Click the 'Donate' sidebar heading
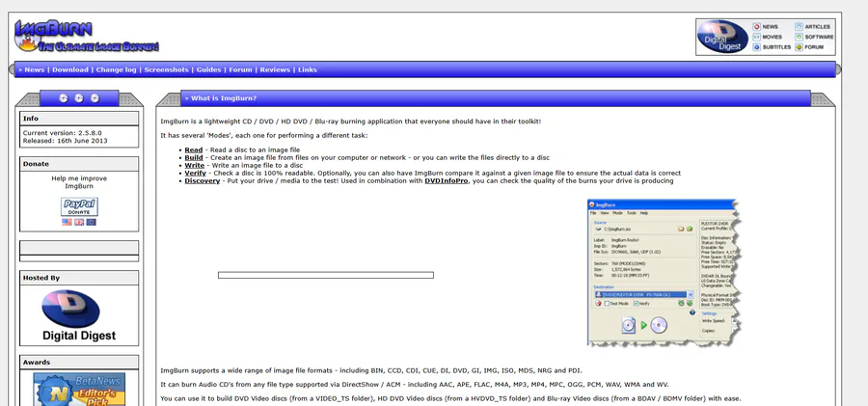The width and height of the screenshot is (868, 406). (x=79, y=164)
